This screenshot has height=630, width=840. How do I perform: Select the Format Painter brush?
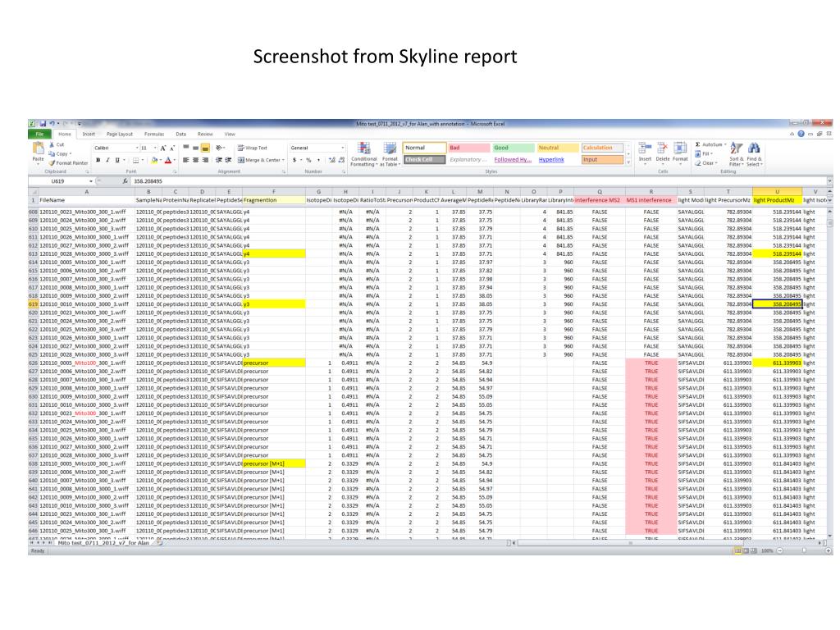[52, 163]
